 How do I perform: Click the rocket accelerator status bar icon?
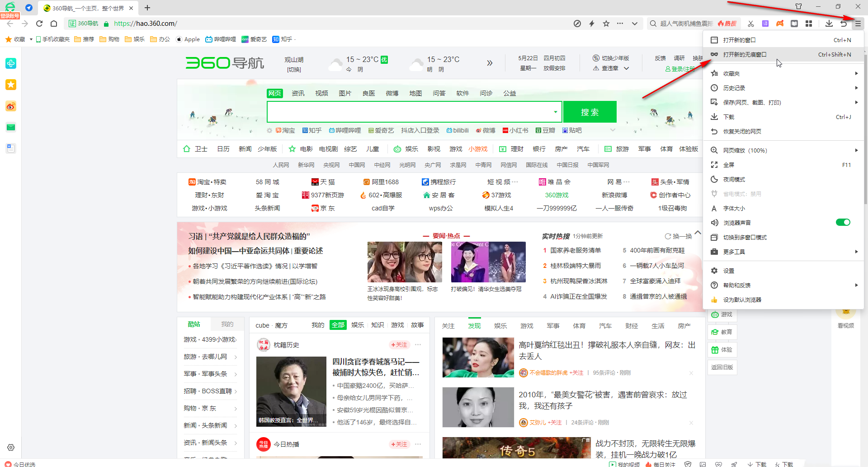pyautogui.click(x=734, y=464)
